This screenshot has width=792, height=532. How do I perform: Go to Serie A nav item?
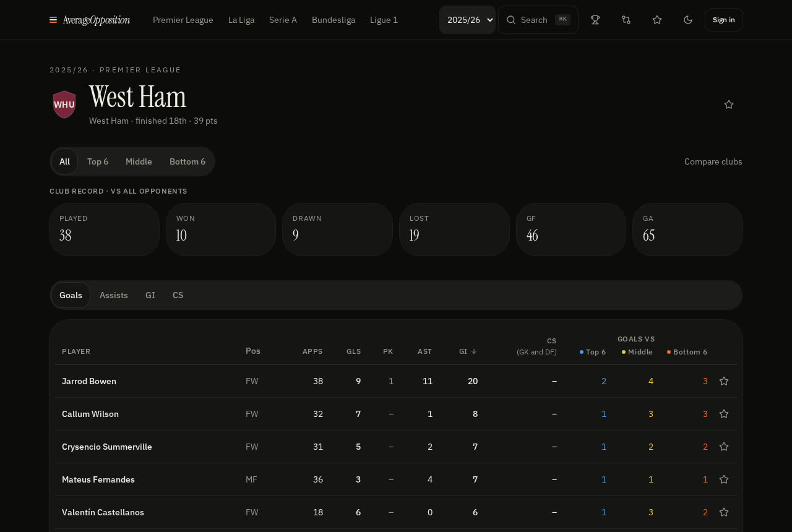(x=283, y=20)
